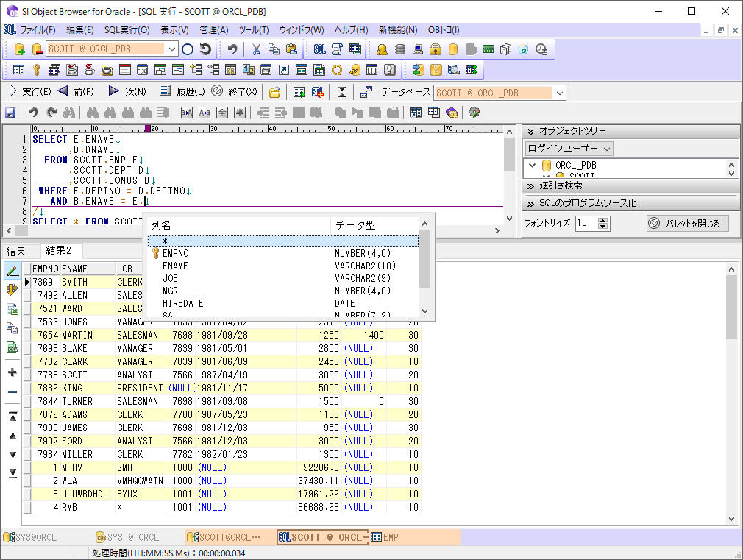Open the SCOTT @ ORCL_PDB connection dropdown
Viewport: 743px width, 560px height.
(x=171, y=49)
